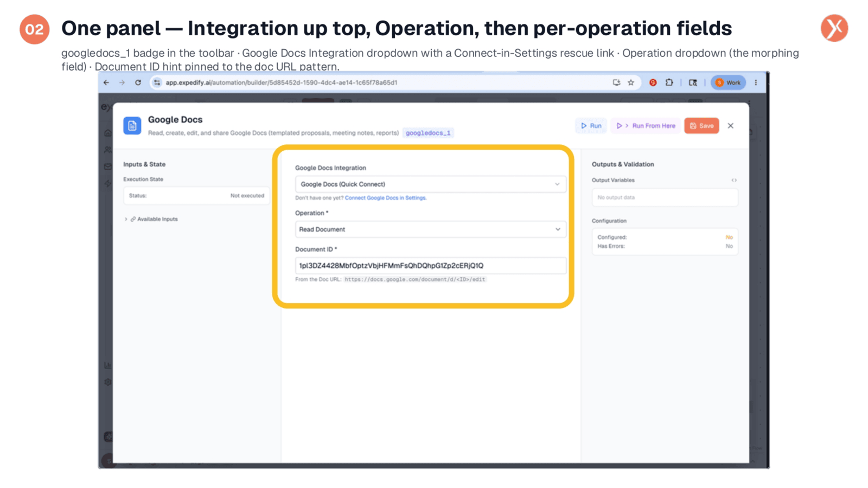Click the Outputs & Validation heading
This screenshot has width=868, height=488.
click(x=623, y=164)
